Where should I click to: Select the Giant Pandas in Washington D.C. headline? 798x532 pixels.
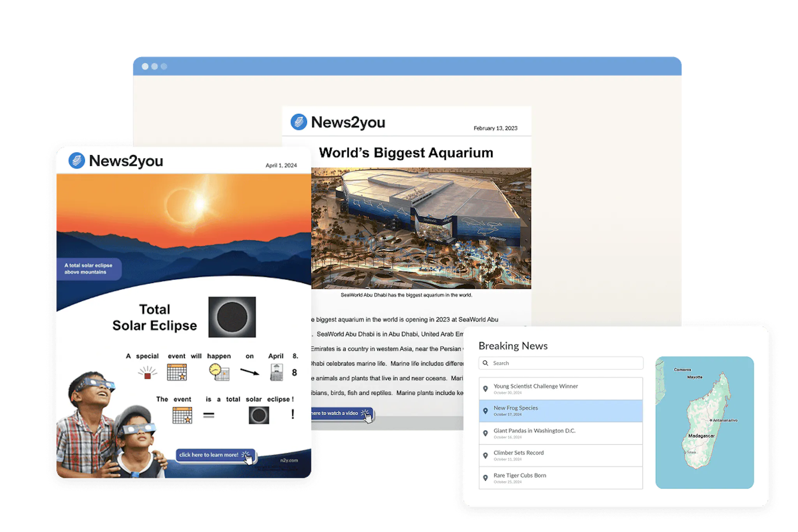[x=535, y=431]
